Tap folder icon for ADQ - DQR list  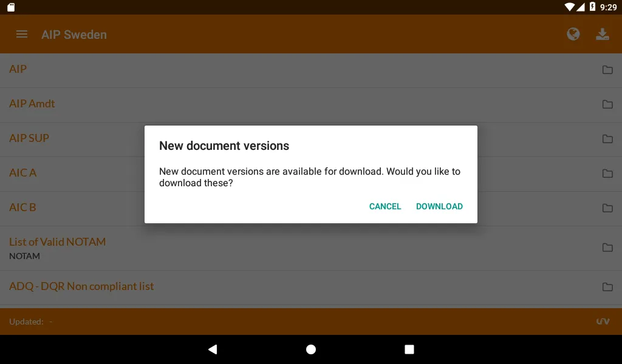point(607,287)
